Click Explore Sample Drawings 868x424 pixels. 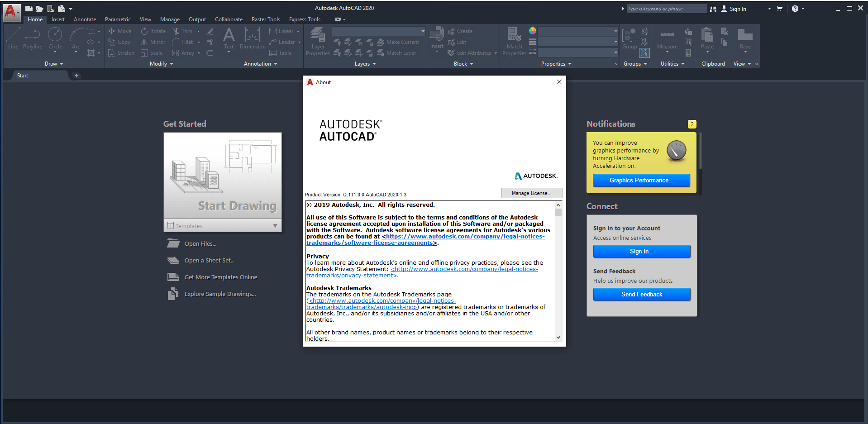[x=211, y=294]
